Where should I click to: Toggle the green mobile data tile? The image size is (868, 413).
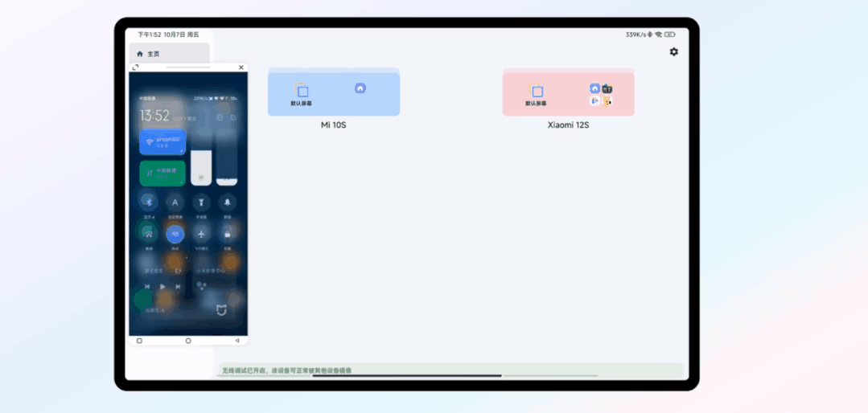162,174
